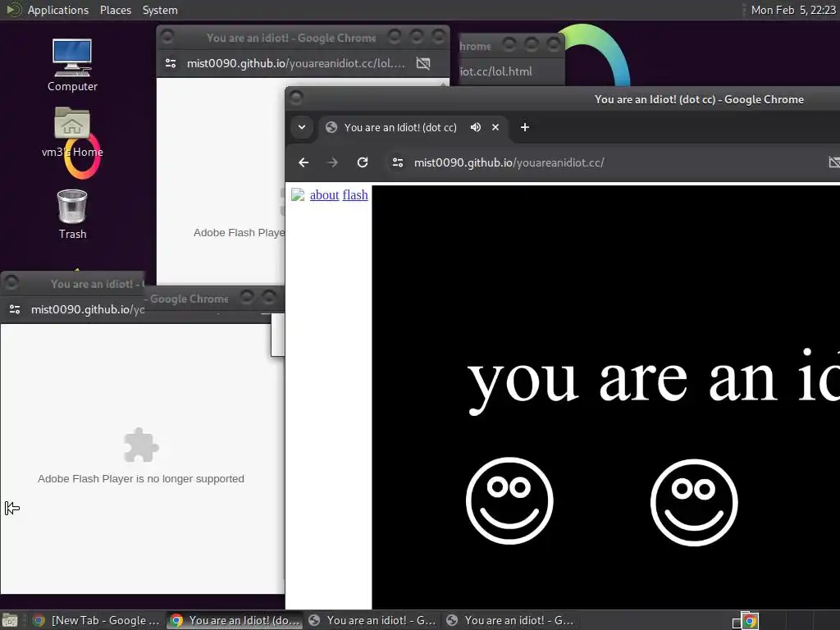This screenshot has height=630, width=840.
Task: Open a new tab with plus button
Action: 525,127
